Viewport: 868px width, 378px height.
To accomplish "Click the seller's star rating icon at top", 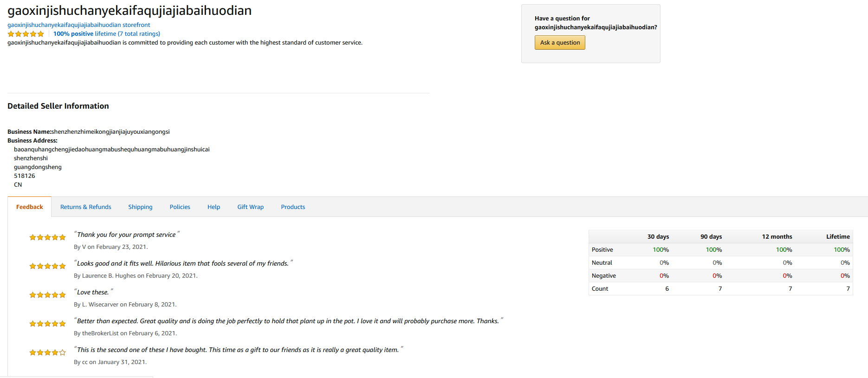I will [x=26, y=34].
